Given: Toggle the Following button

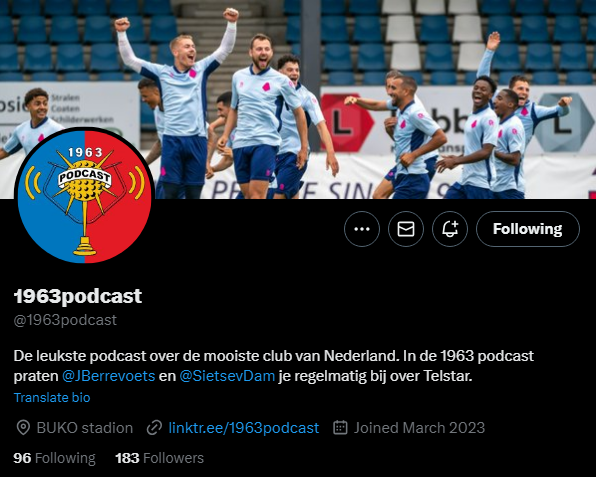Looking at the screenshot, I should 528,229.
